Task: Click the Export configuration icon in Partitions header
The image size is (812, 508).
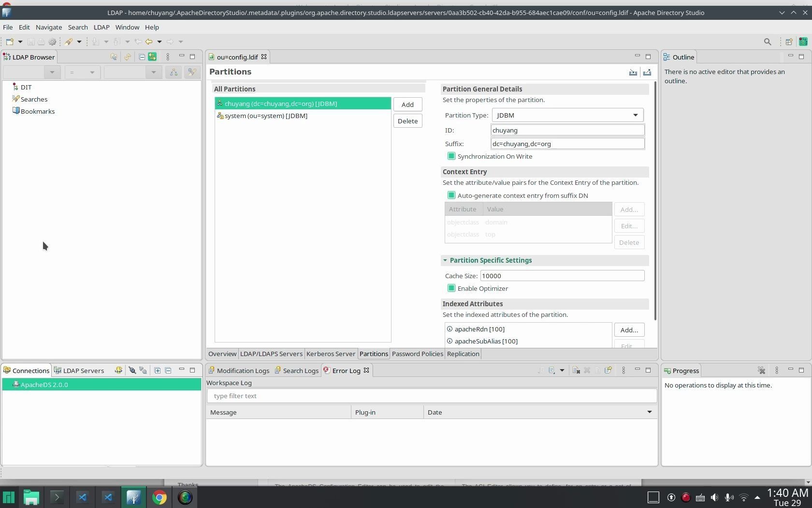Action: coord(647,72)
